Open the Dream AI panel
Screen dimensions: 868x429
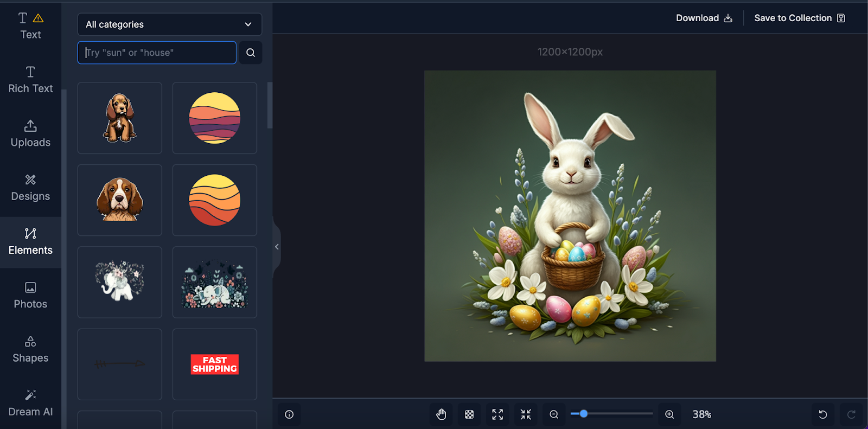tap(30, 403)
